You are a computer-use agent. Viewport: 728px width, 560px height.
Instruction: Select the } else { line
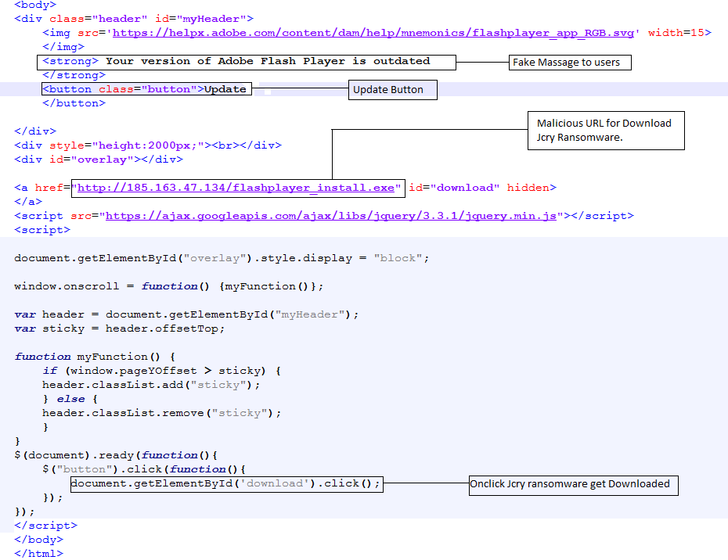70,399
